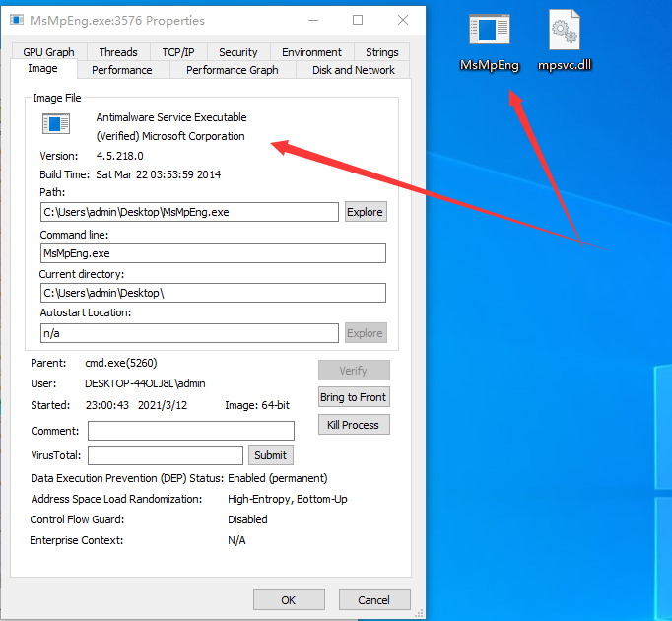Click the build time 'Sat Mar 22 03:53:59 2014'
The height and width of the screenshot is (621, 672).
coord(158,174)
